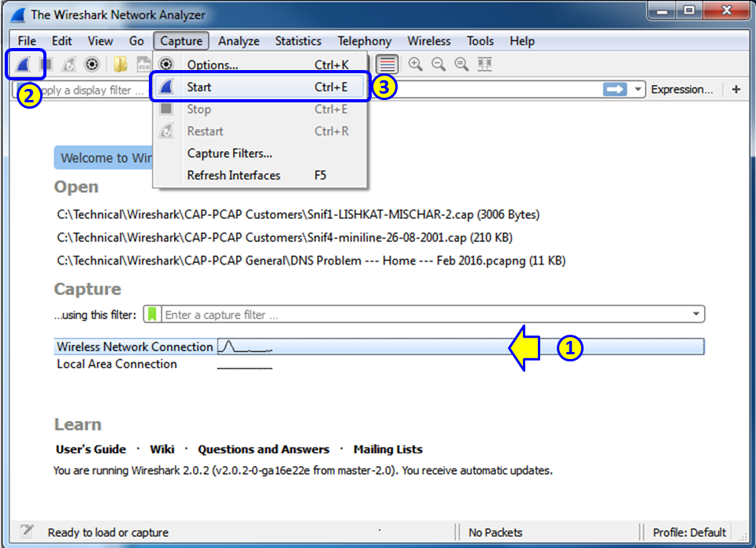
Task: Click the Wireshark fin icon in the title bar
Action: pos(18,14)
